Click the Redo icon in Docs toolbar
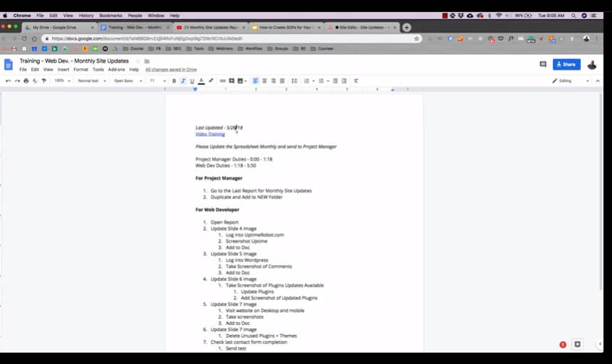This screenshot has width=612, height=364. click(x=17, y=80)
